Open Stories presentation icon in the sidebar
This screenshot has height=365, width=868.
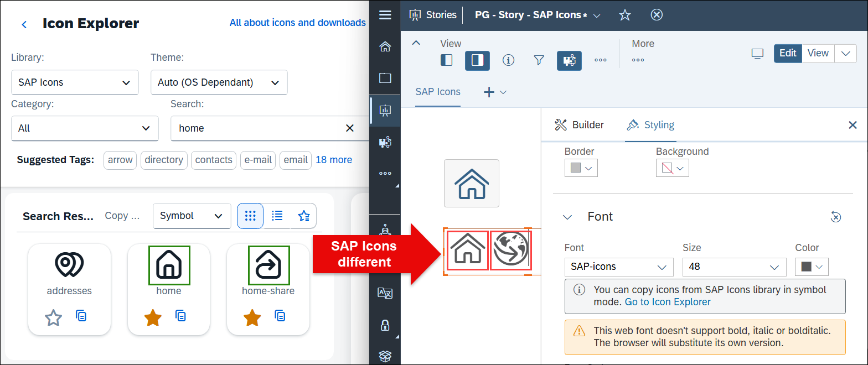coord(385,110)
